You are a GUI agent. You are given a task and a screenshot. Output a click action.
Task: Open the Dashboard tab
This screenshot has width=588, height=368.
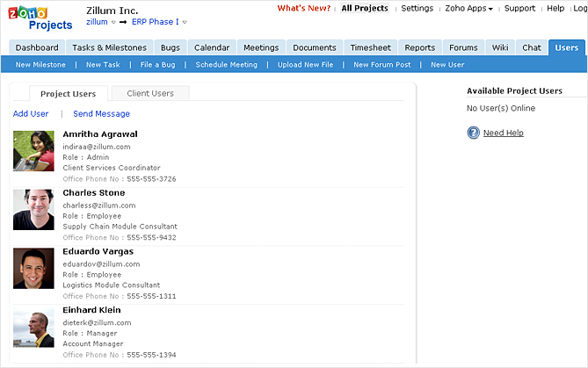pyautogui.click(x=37, y=47)
